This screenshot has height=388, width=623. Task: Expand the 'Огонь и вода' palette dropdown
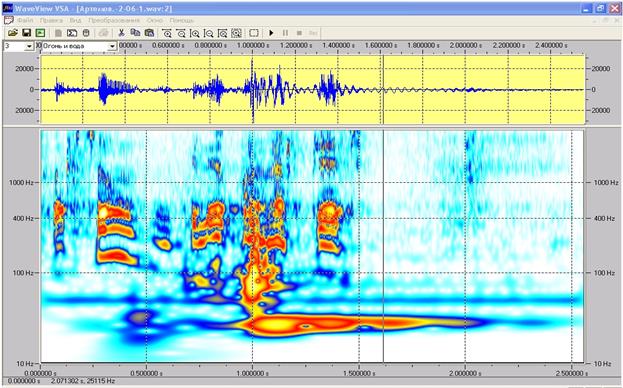tap(112, 47)
